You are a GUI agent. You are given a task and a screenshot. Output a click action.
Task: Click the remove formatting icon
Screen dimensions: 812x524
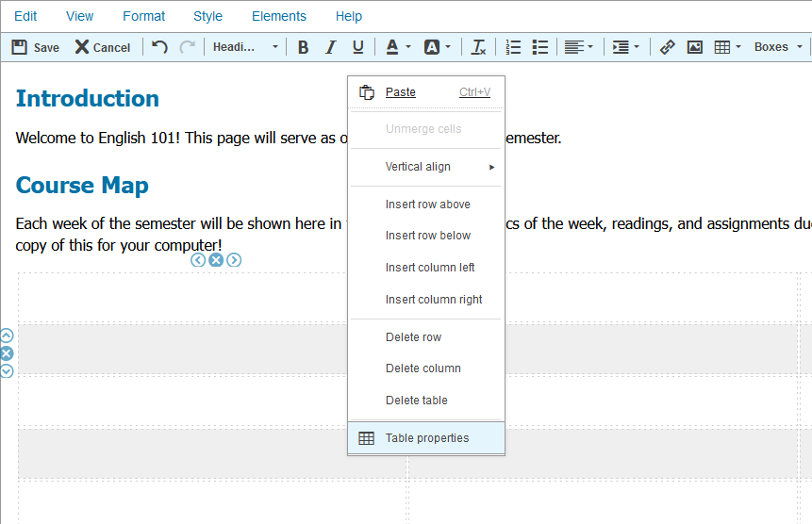click(479, 47)
